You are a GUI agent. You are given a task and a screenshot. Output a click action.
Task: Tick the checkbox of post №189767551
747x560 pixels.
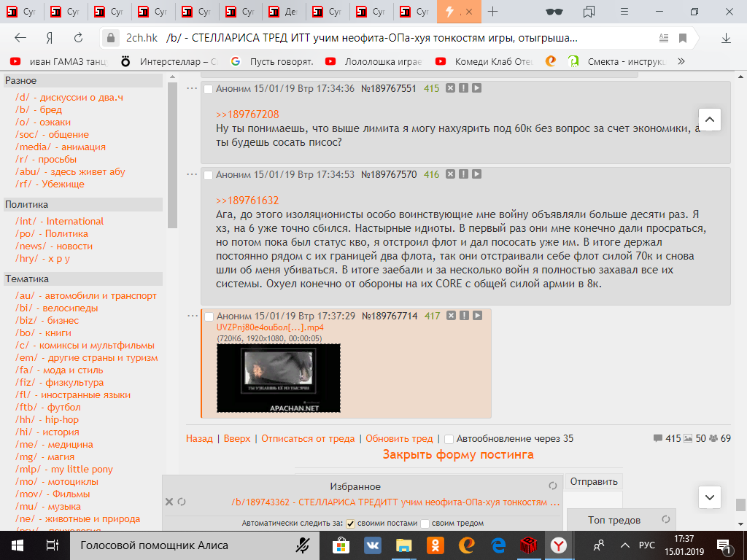pos(208,89)
